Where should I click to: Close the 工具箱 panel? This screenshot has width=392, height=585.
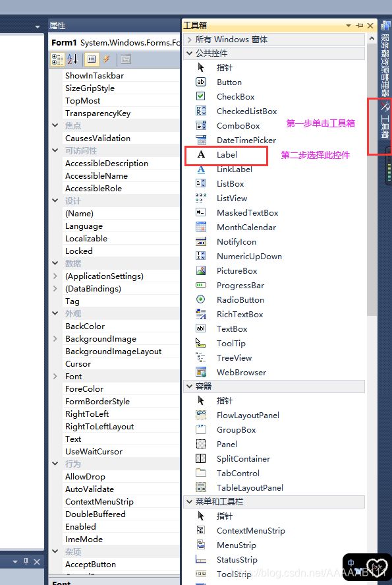(x=370, y=25)
